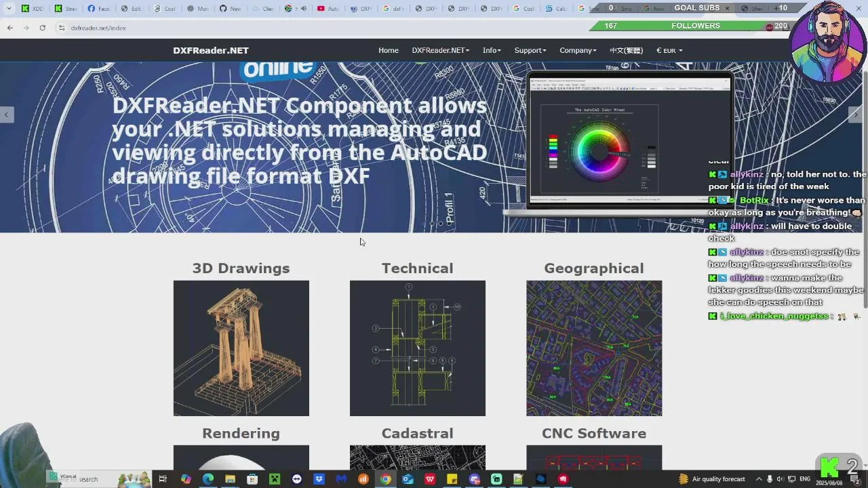Click the DXFReader.NET brand logo
The width and height of the screenshot is (868, 488).
[211, 50]
